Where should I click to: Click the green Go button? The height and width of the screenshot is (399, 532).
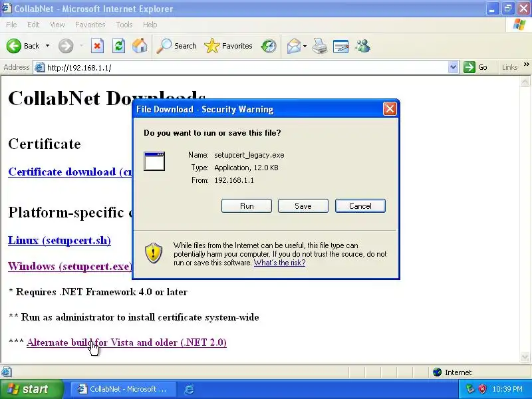tap(475, 67)
